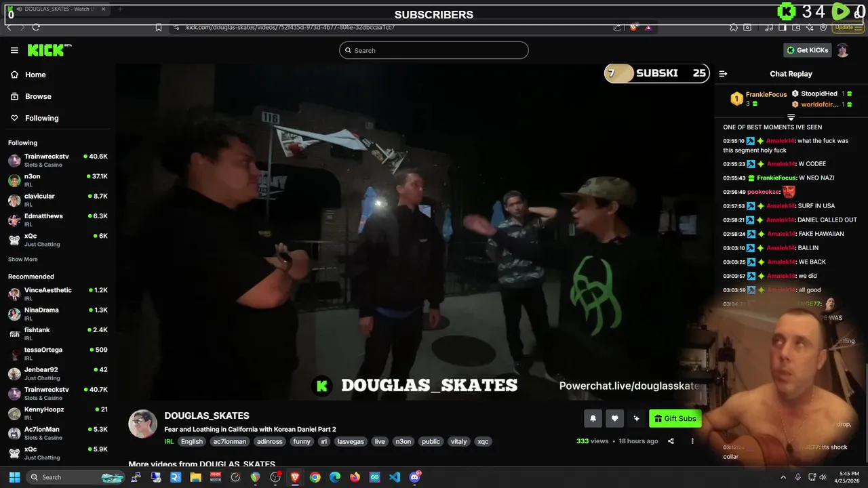The width and height of the screenshot is (868, 488).
Task: Open the video three-dot options menu
Action: (692, 441)
